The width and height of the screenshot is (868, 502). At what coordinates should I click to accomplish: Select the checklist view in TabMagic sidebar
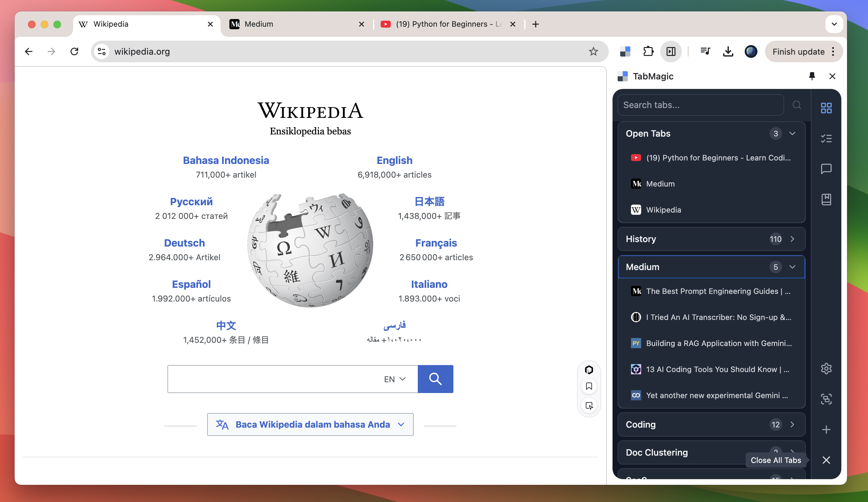pyautogui.click(x=826, y=139)
